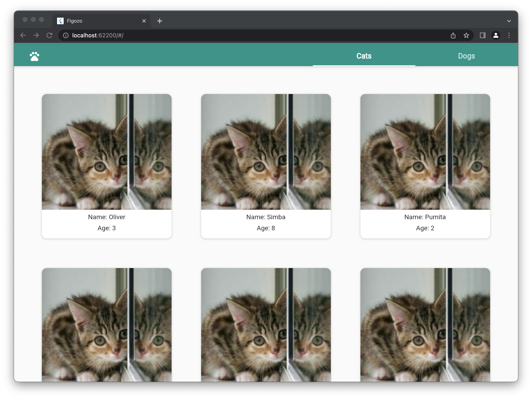Open Simba's cat photo
This screenshot has width=532, height=399.
point(266,152)
